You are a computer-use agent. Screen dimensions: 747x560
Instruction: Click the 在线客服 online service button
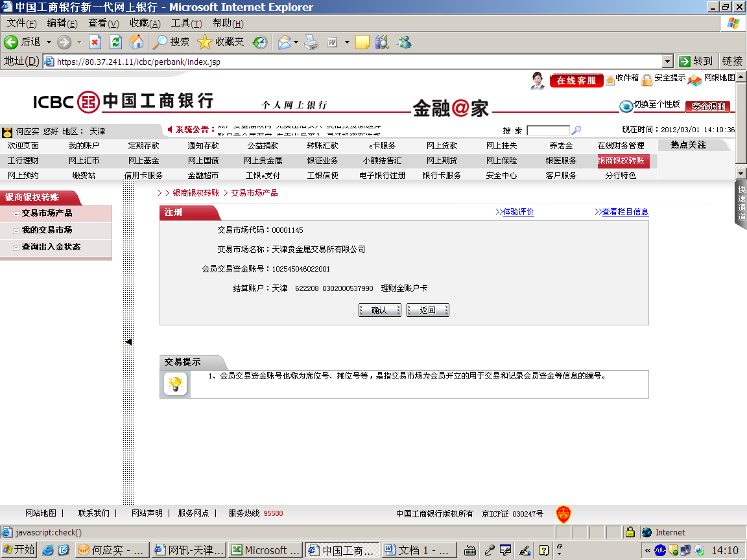576,80
